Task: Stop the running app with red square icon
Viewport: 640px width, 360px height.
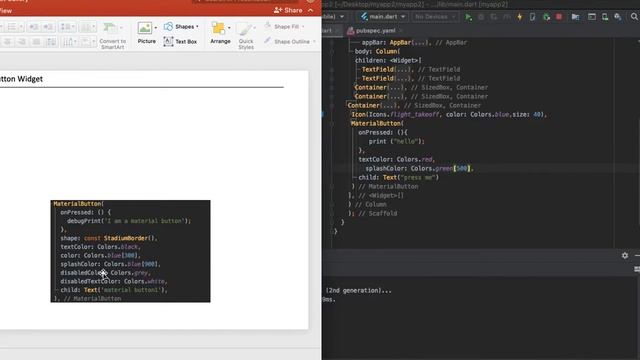Action: [559, 17]
